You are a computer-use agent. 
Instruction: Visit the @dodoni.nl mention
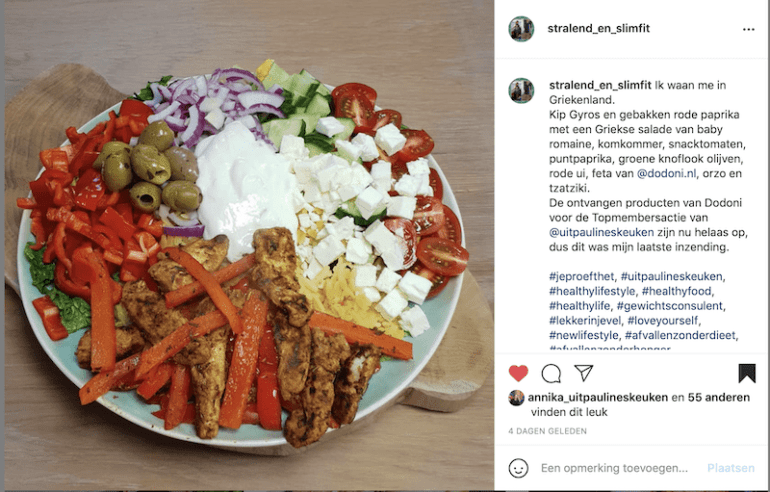pos(666,173)
